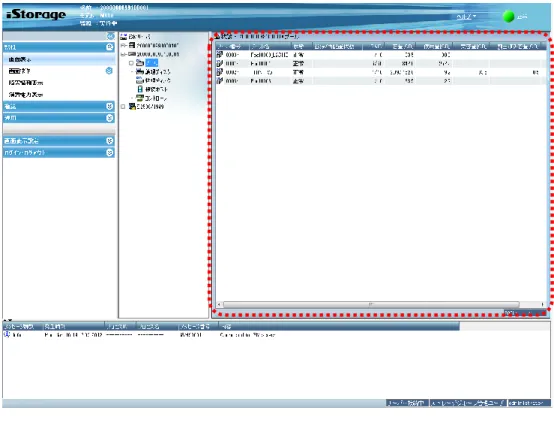Select the physical disk tree node icon
The width and height of the screenshot is (554, 423).
(140, 80)
